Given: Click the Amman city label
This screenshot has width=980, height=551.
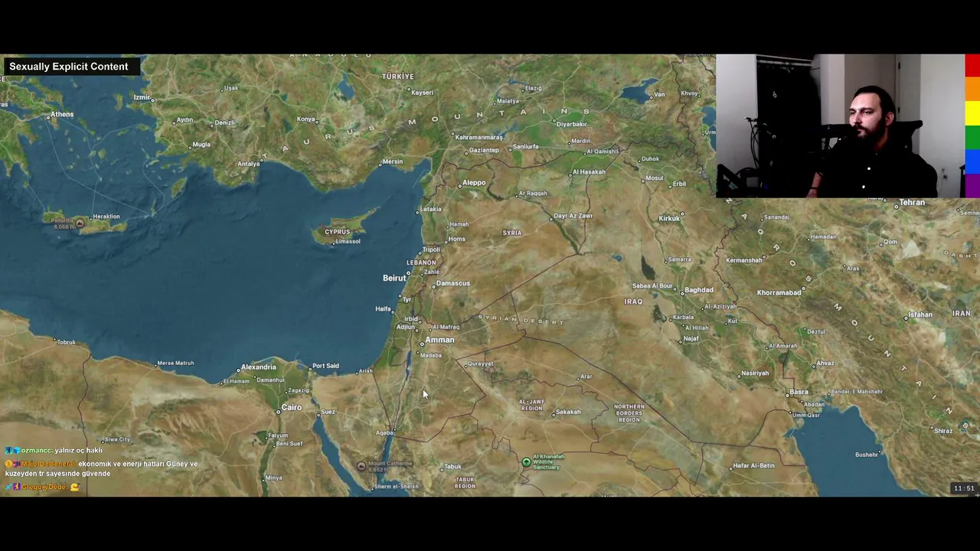Looking at the screenshot, I should point(439,340).
